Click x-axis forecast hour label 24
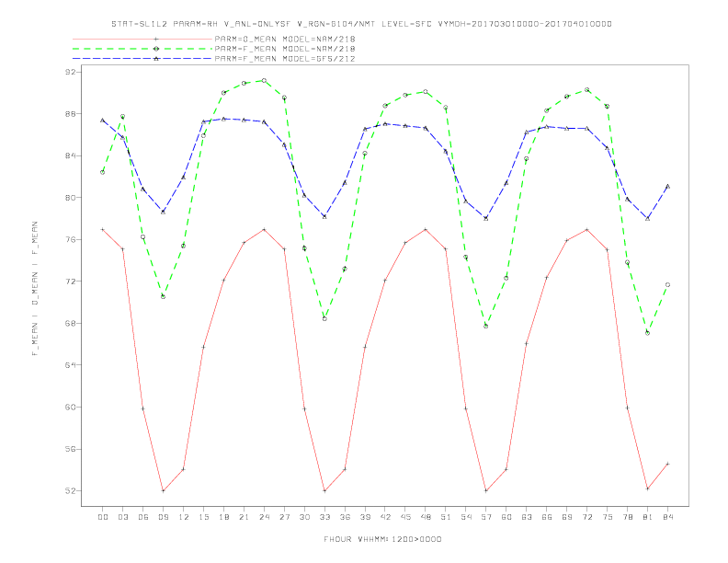The image size is (728, 563). click(264, 517)
